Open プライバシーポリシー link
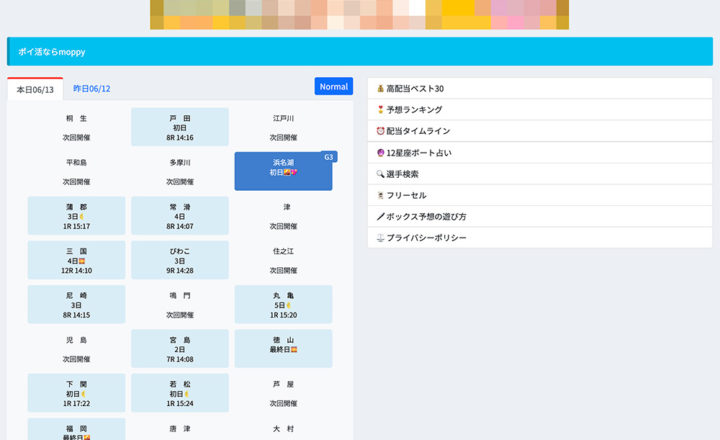The height and width of the screenshot is (440, 720). pos(540,237)
